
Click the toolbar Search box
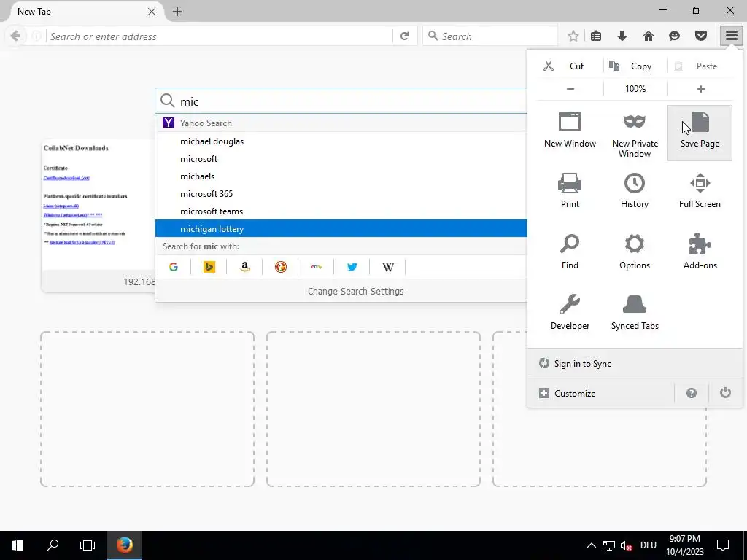(x=489, y=36)
